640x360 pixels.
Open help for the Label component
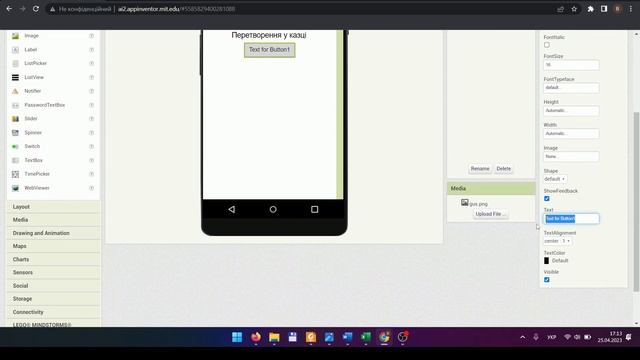coord(92,50)
